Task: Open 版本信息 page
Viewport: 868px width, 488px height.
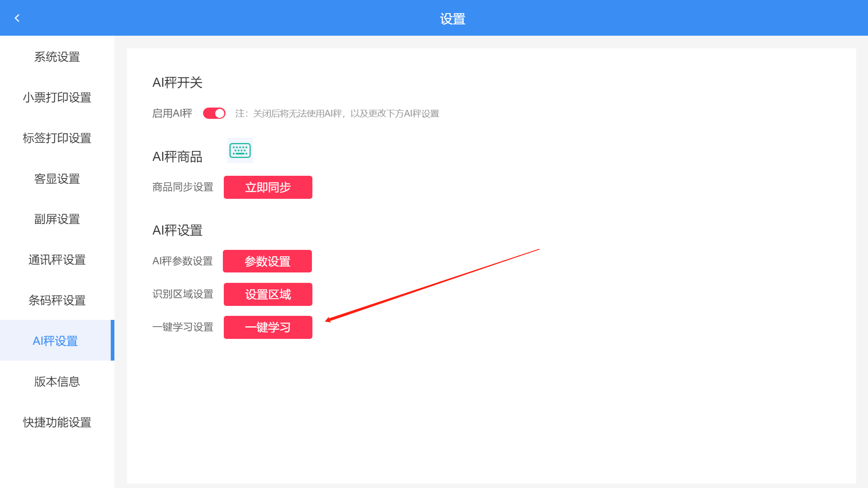Action: click(x=57, y=382)
